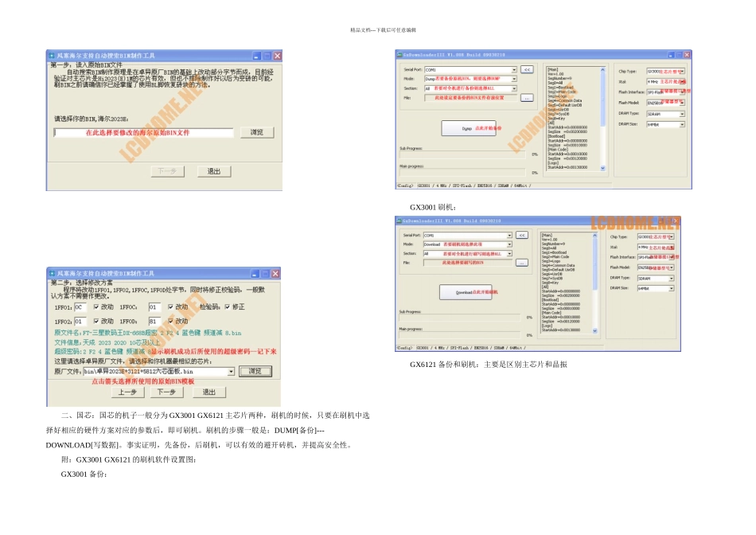Click the greyed 下一步 button in the step-one window
The width and height of the screenshot is (756, 535).
[x=167, y=171]
